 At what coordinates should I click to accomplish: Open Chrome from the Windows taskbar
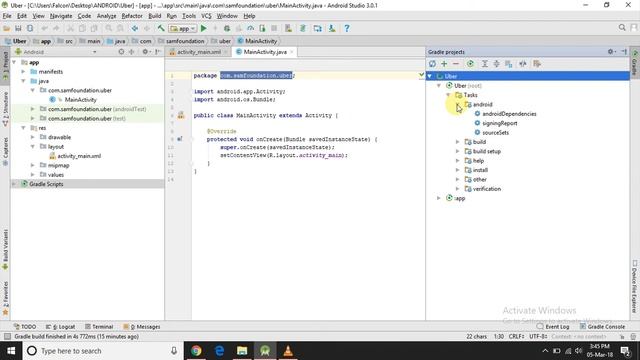(196, 351)
